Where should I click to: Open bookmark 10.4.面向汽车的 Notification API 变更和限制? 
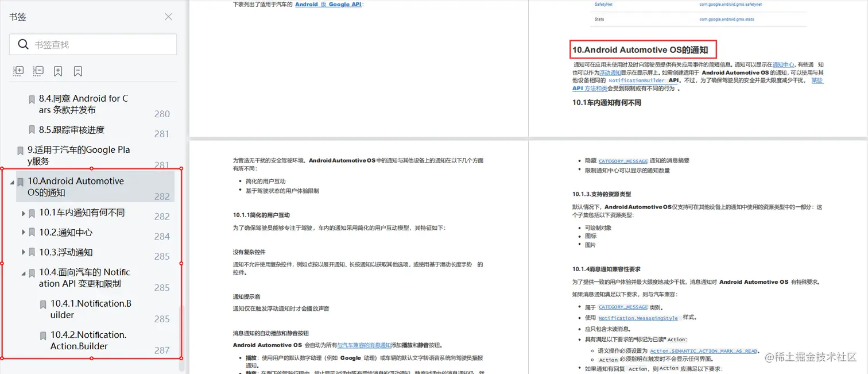(x=84, y=278)
